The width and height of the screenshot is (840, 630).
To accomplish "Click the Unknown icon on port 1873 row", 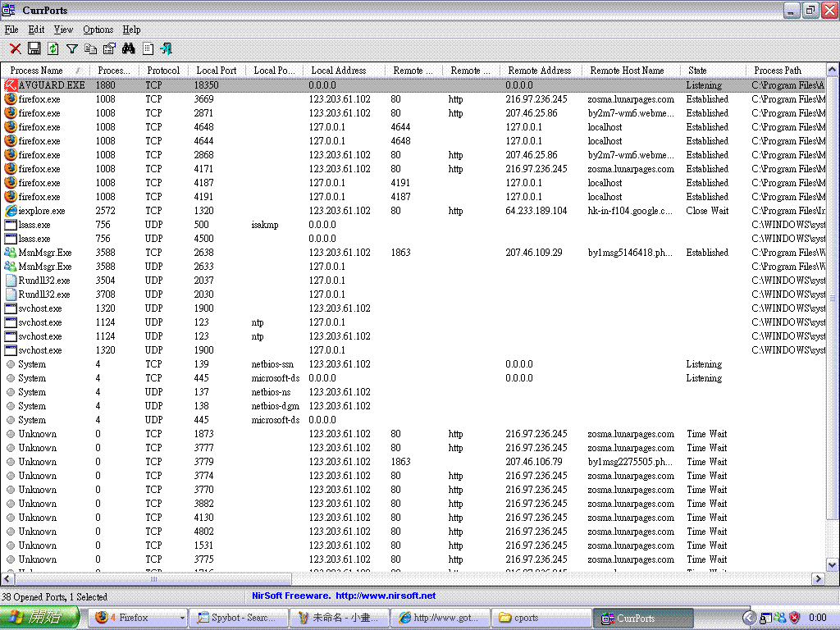I will 10,434.
